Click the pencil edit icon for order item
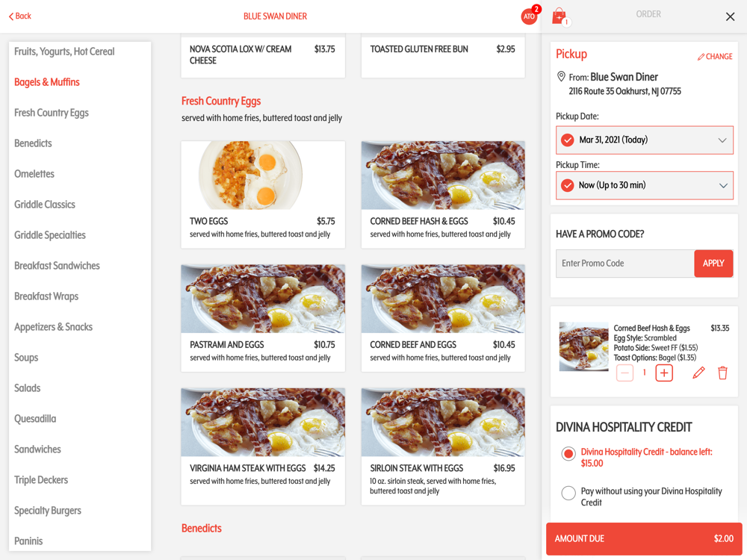This screenshot has height=560, width=747. pos(698,373)
